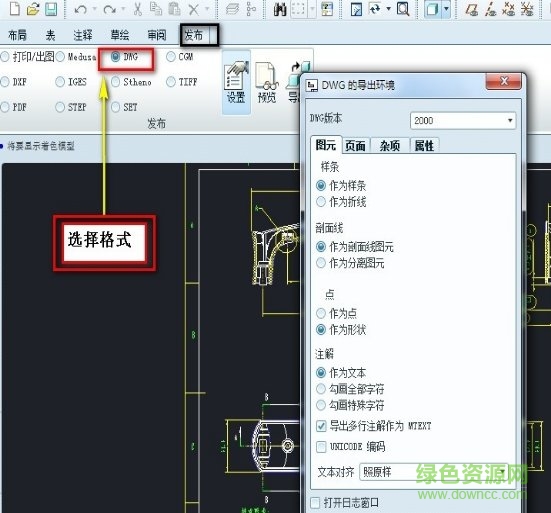Click the 设置 settings icon

click(236, 82)
